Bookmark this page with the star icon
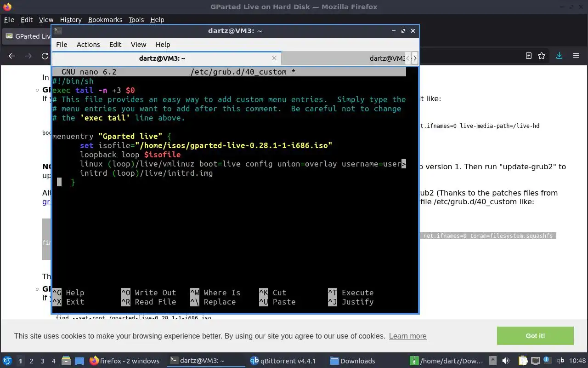The width and height of the screenshot is (588, 368). pyautogui.click(x=542, y=56)
